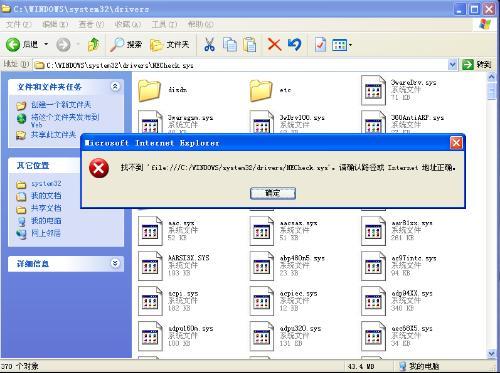Click the Copy toolbar icon
The image size is (500, 373).
point(230,44)
